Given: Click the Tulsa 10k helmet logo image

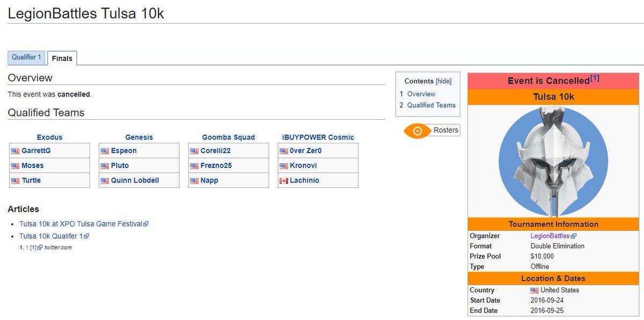Looking at the screenshot, I should pyautogui.click(x=553, y=162).
